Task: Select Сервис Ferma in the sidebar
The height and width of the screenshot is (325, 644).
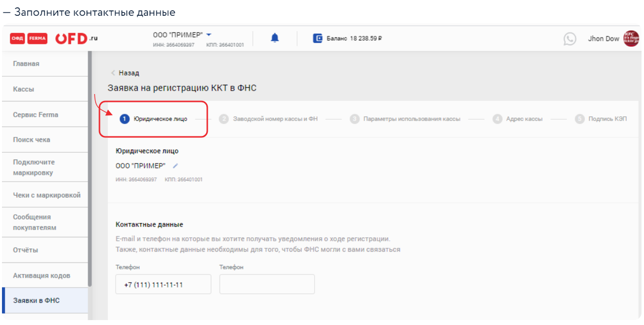Action: (44, 115)
